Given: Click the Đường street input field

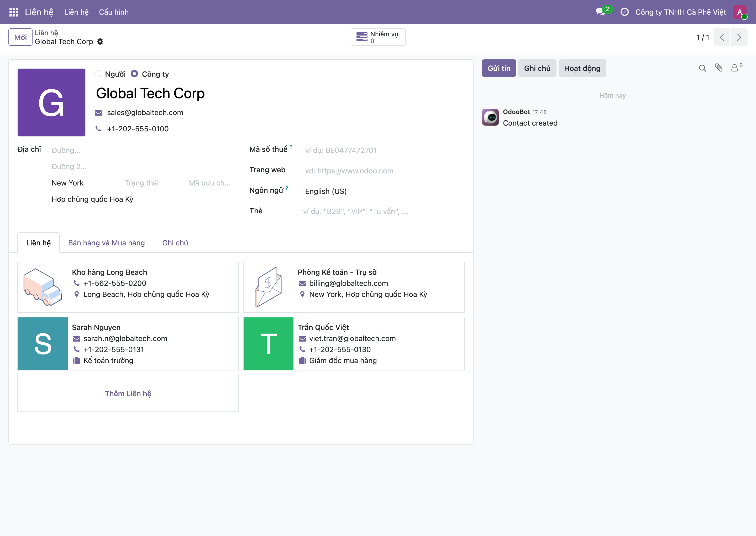Looking at the screenshot, I should (x=142, y=151).
